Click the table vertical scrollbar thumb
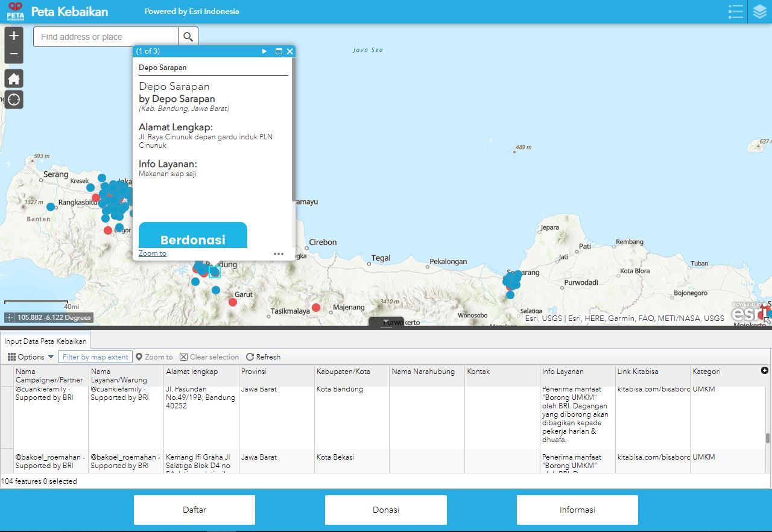772x532 pixels. pyautogui.click(x=767, y=438)
